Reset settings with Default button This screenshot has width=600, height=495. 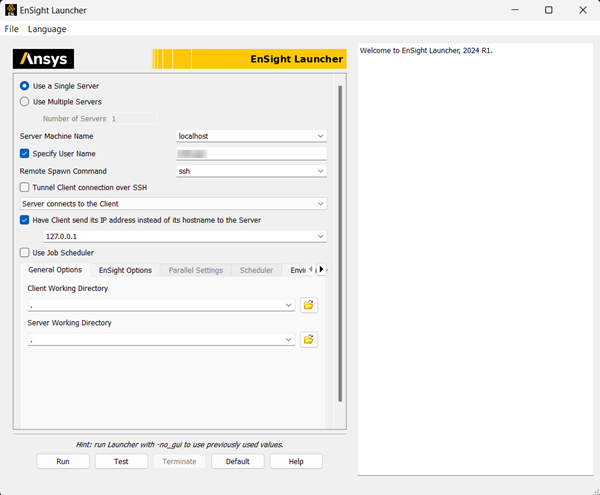[238, 461]
